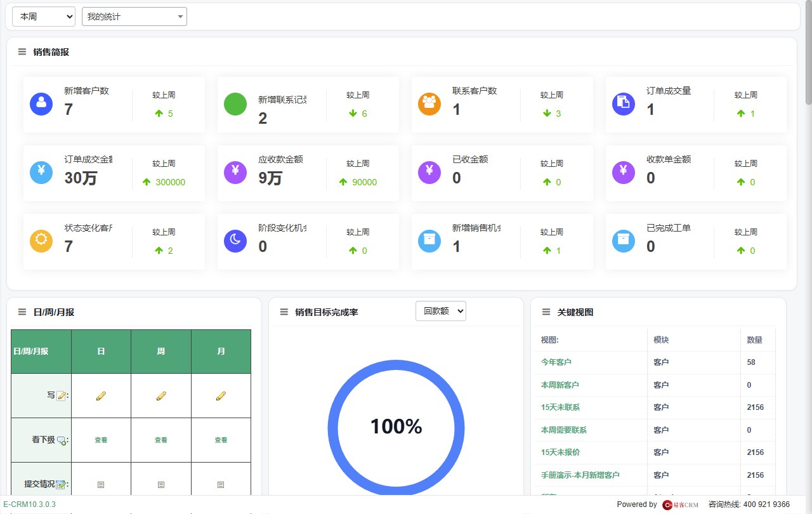This screenshot has width=812, height=514.
Task: View subordinates' daily reports 查看 link
Action: point(101,440)
